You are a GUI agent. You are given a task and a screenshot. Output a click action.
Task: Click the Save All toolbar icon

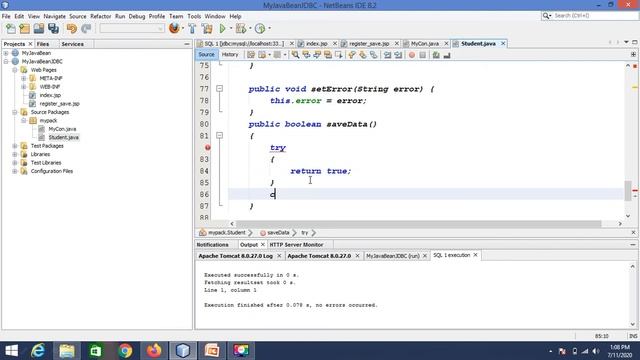pos(53,28)
